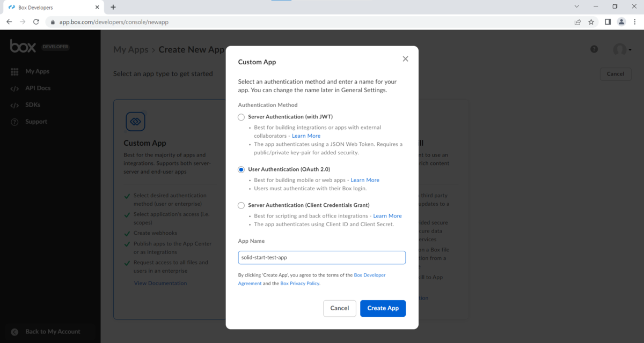Open the user avatar account menu
This screenshot has width=644, height=343.
(622, 49)
